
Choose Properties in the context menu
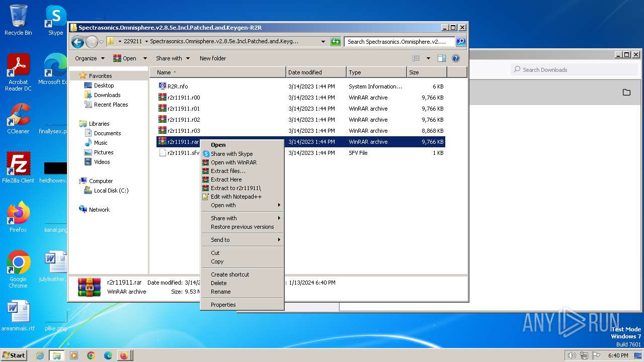click(x=243, y=305)
